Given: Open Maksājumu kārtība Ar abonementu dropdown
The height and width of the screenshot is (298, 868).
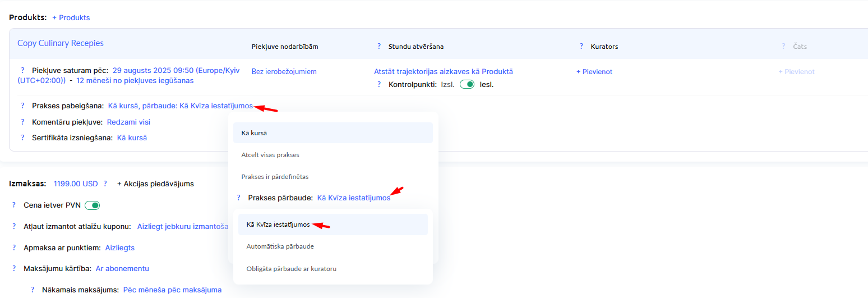Looking at the screenshot, I should pyautogui.click(x=122, y=269).
